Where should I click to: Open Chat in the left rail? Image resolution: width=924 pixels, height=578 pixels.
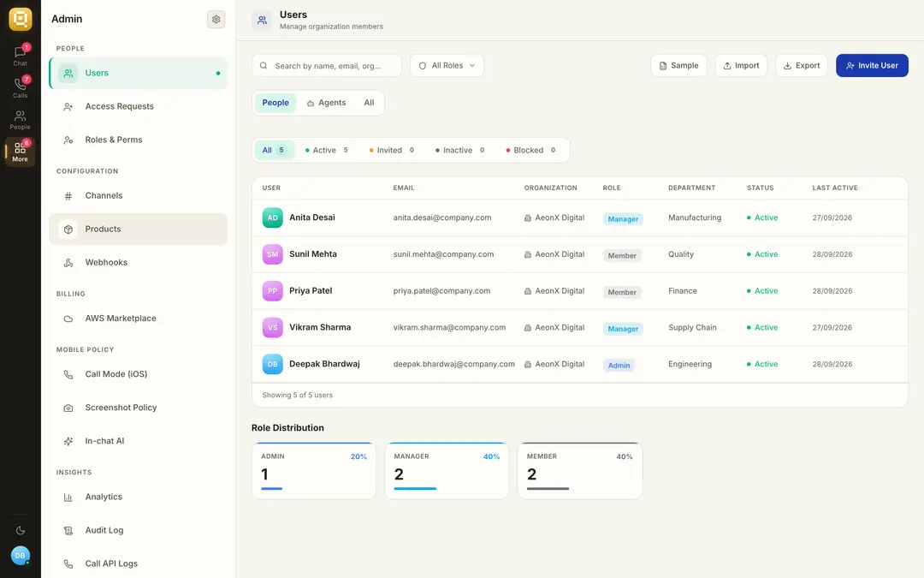pyautogui.click(x=20, y=56)
